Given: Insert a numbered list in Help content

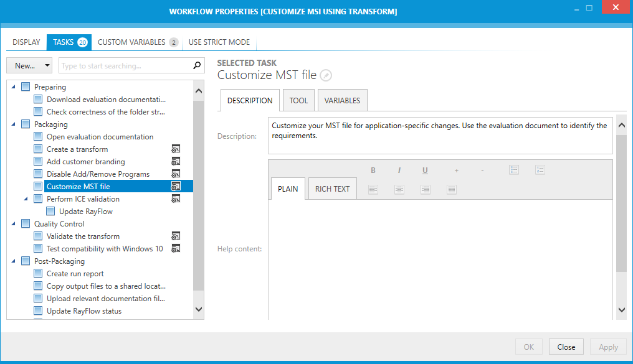Looking at the screenshot, I should (x=540, y=169).
